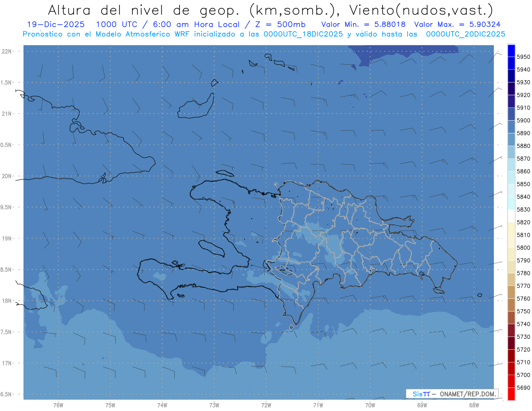Click the '5720' legend value
Image resolution: width=532 pixels, height=411 pixels.
[523, 350]
